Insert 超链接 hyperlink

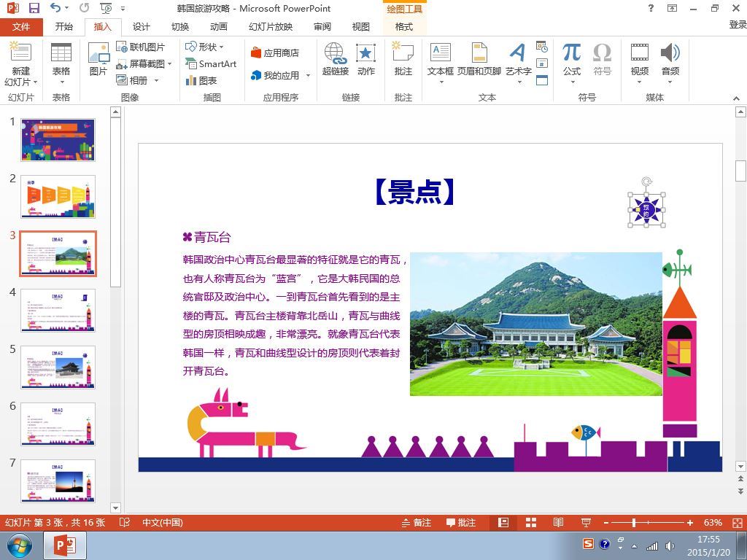click(336, 59)
